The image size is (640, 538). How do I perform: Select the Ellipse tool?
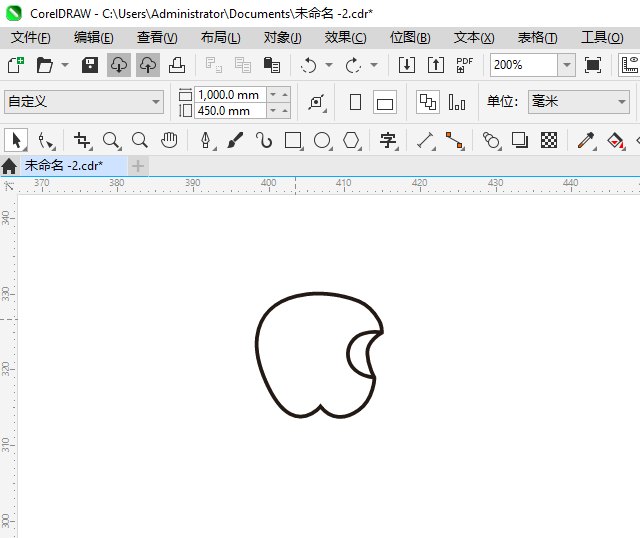pyautogui.click(x=323, y=140)
